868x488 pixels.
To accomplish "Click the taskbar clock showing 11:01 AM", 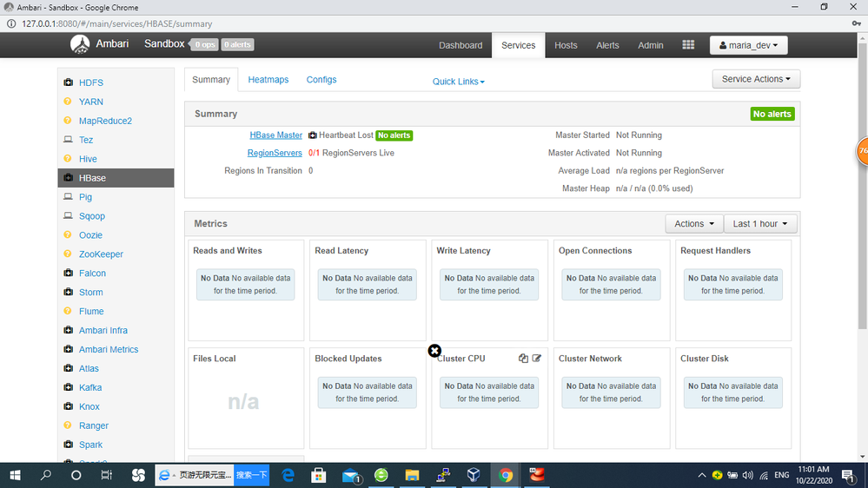I will coord(813,475).
